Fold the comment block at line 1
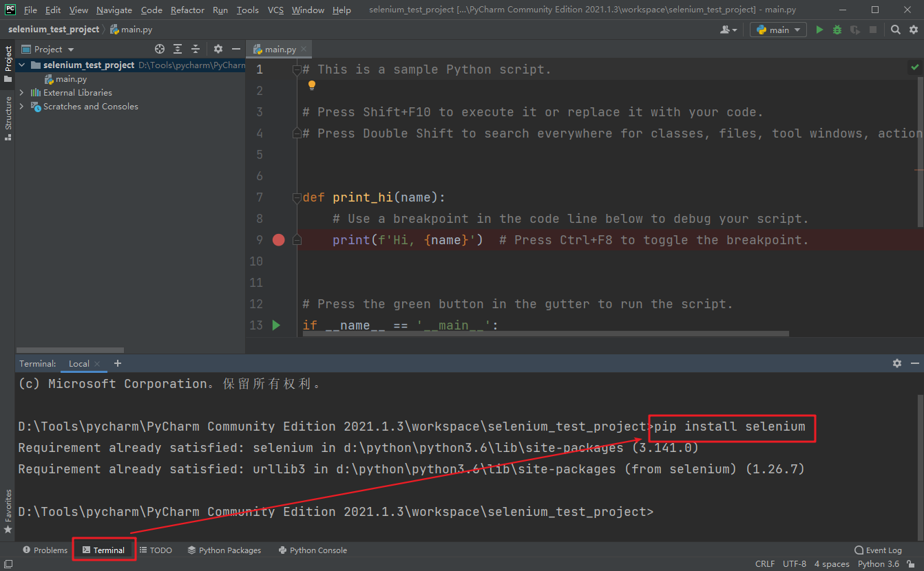This screenshot has width=924, height=571. coord(297,69)
